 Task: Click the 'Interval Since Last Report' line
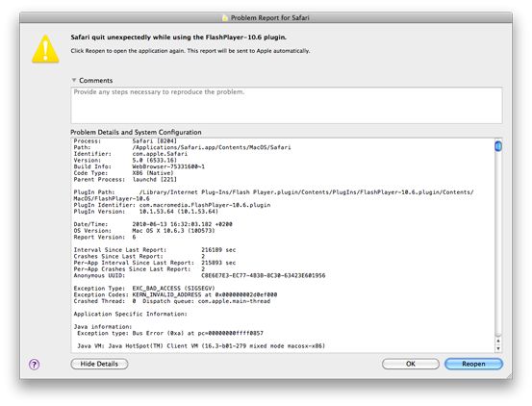(x=155, y=250)
